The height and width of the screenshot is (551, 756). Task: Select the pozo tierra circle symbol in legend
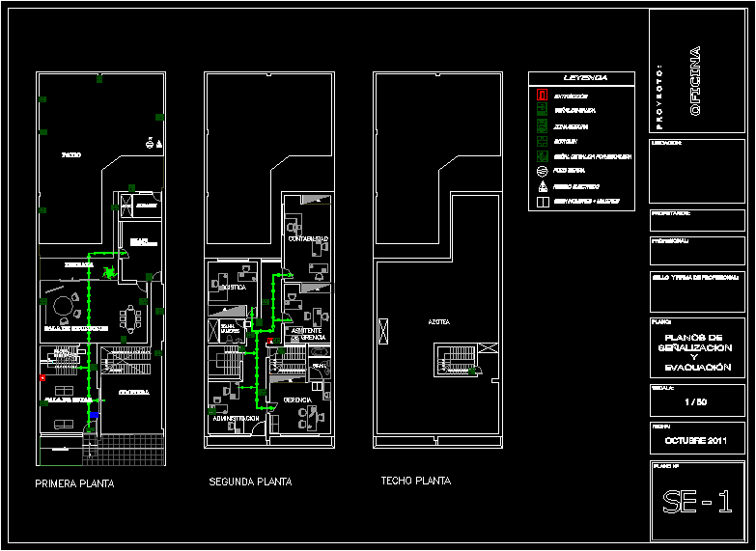[x=543, y=170]
